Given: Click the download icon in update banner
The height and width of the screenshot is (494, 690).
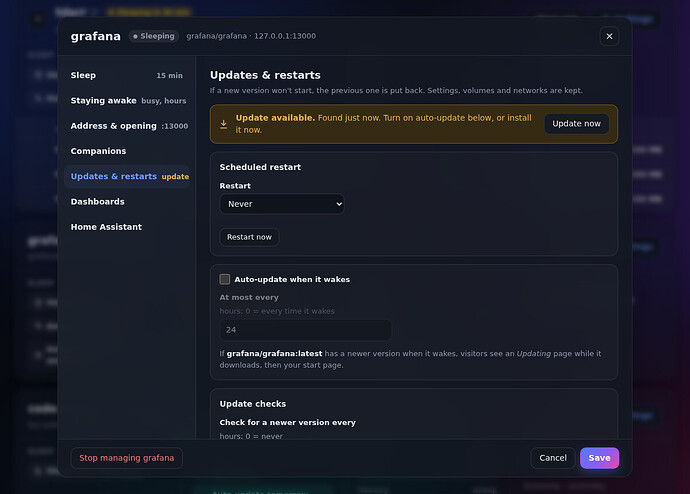Looking at the screenshot, I should coord(224,124).
